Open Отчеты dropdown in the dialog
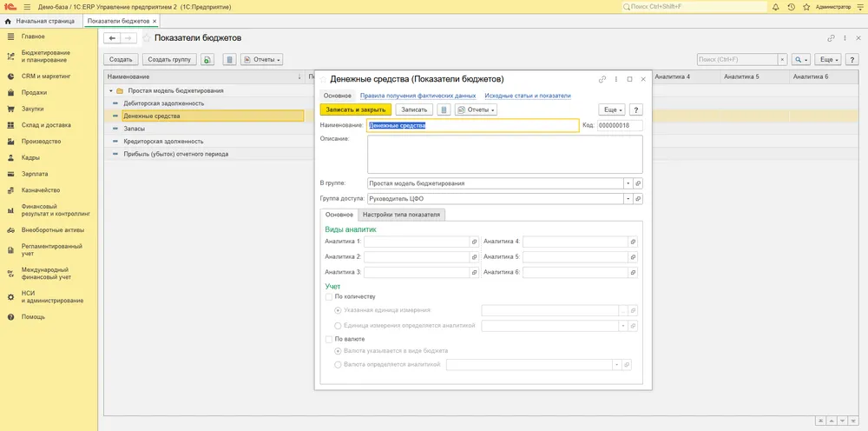Image resolution: width=868 pixels, height=431 pixels. point(476,109)
